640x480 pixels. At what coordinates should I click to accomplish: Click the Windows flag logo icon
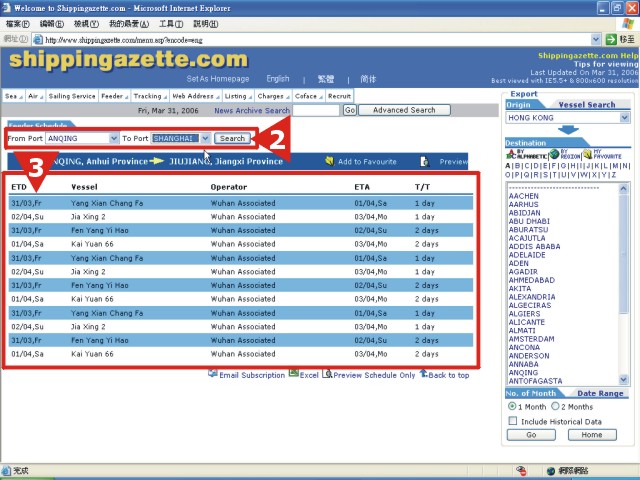[x=627, y=24]
